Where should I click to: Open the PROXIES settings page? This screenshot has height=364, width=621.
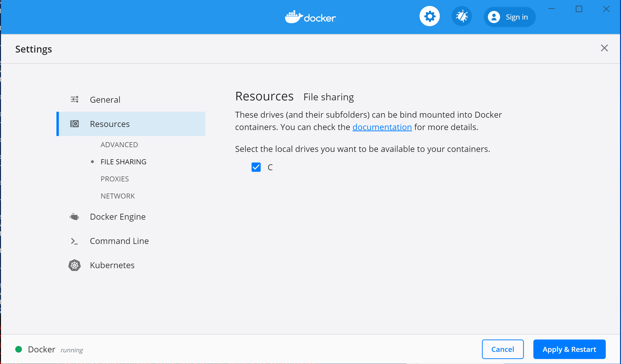115,179
